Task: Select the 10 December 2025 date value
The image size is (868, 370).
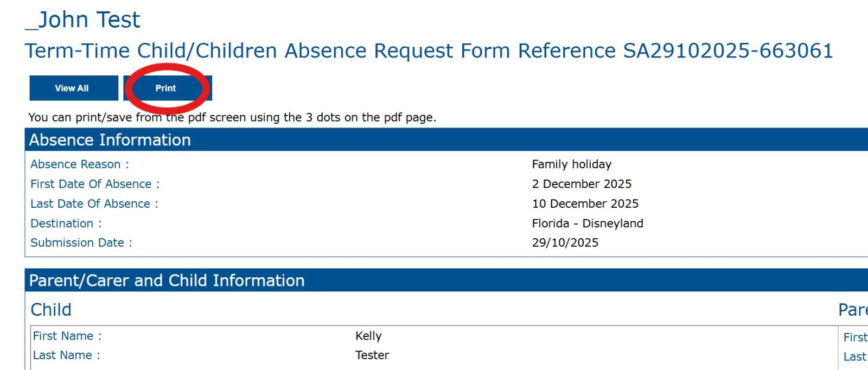Action: click(x=585, y=204)
